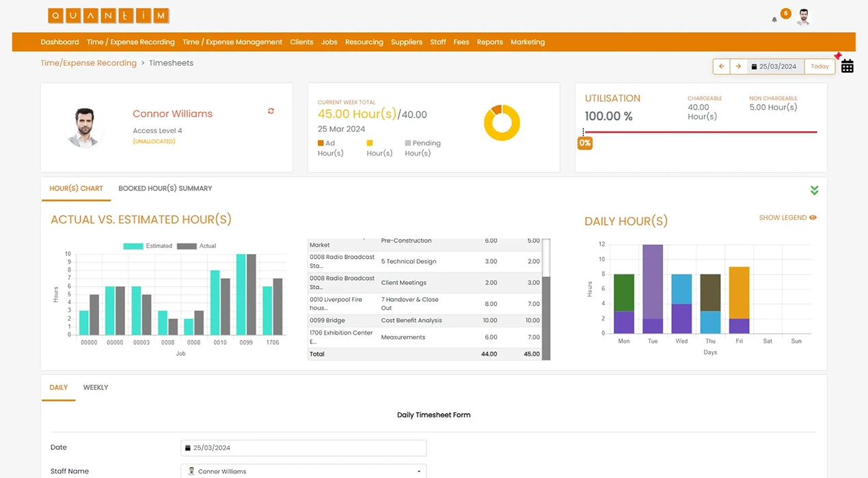Open the Time / Expense Management menu
The width and height of the screenshot is (868, 478).
click(232, 42)
